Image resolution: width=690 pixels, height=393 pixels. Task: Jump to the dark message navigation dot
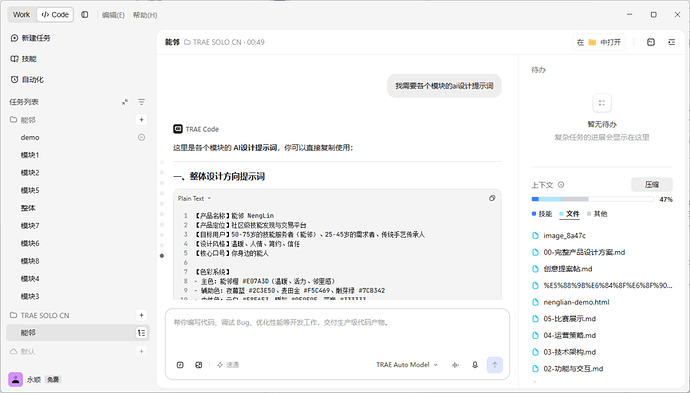(162, 256)
